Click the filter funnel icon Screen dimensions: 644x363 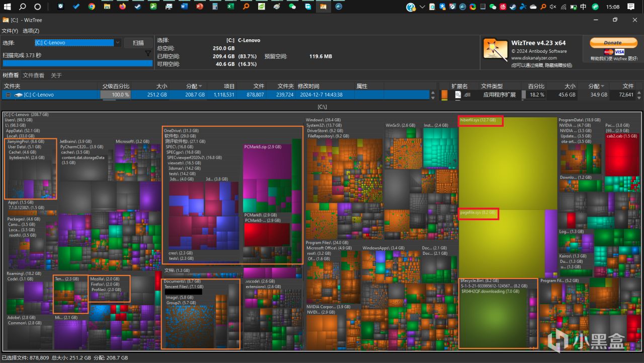(x=148, y=53)
